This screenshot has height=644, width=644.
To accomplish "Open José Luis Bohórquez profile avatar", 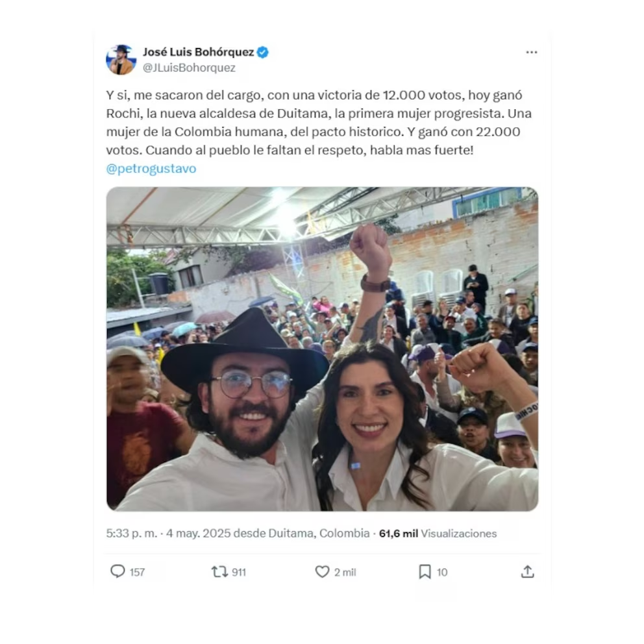I will point(121,60).
